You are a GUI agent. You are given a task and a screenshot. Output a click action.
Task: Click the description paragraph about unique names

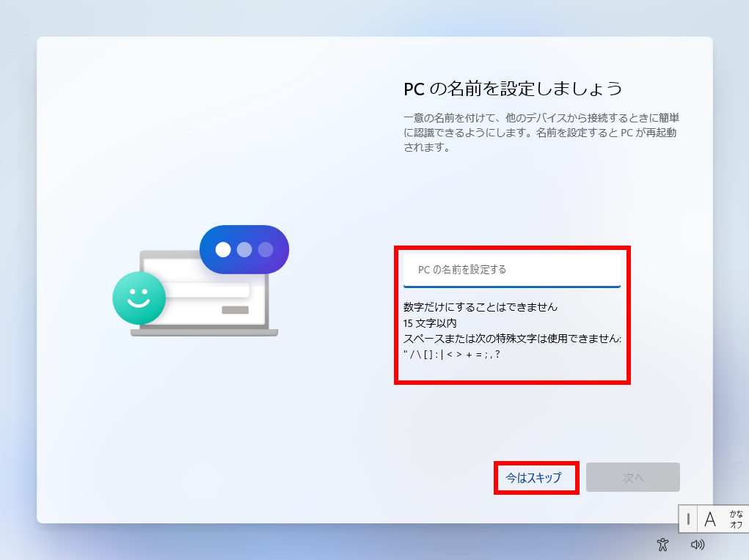pyautogui.click(x=541, y=133)
